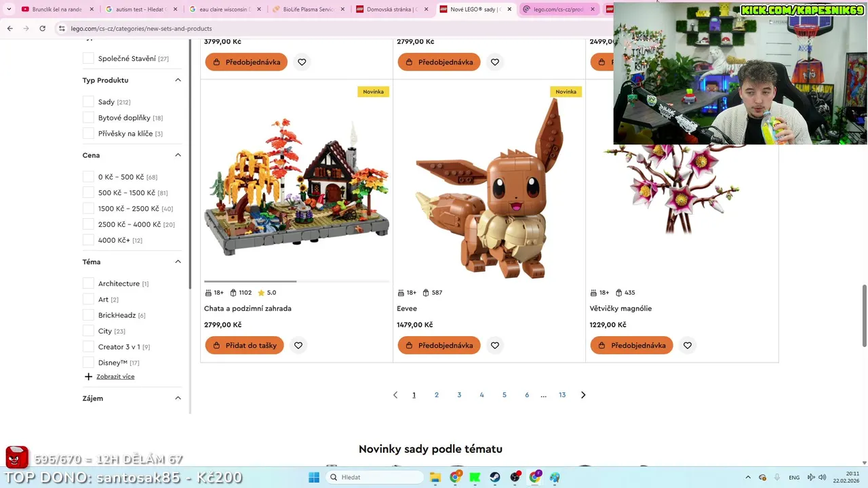Open volume control in system tray
Viewport: 868px width, 488px height.
click(x=822, y=477)
